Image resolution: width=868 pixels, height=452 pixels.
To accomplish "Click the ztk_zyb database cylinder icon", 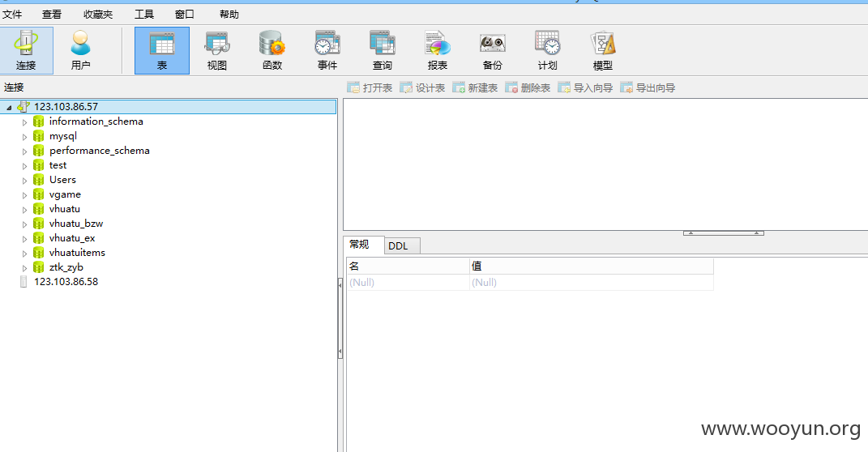I will click(38, 267).
